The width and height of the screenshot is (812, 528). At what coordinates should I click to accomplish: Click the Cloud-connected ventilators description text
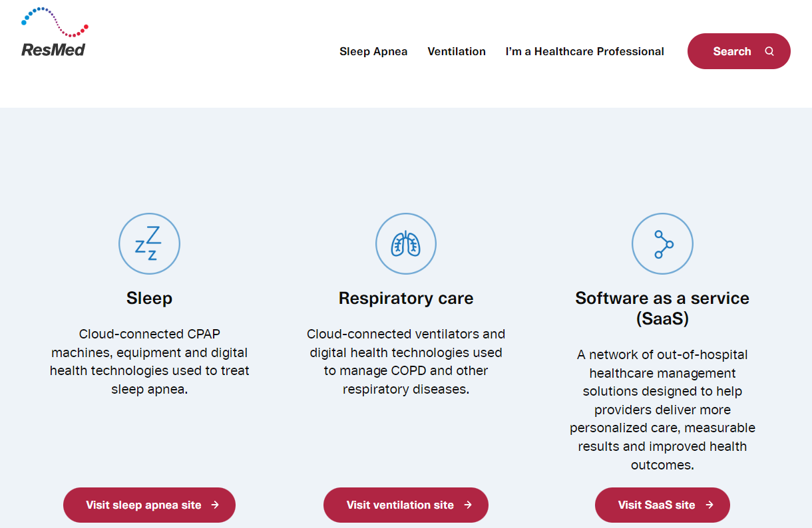(x=406, y=362)
